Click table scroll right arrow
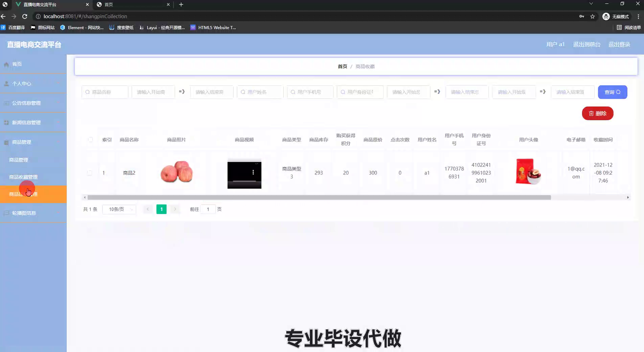Viewport: 644px width, 352px height. pos(628,197)
